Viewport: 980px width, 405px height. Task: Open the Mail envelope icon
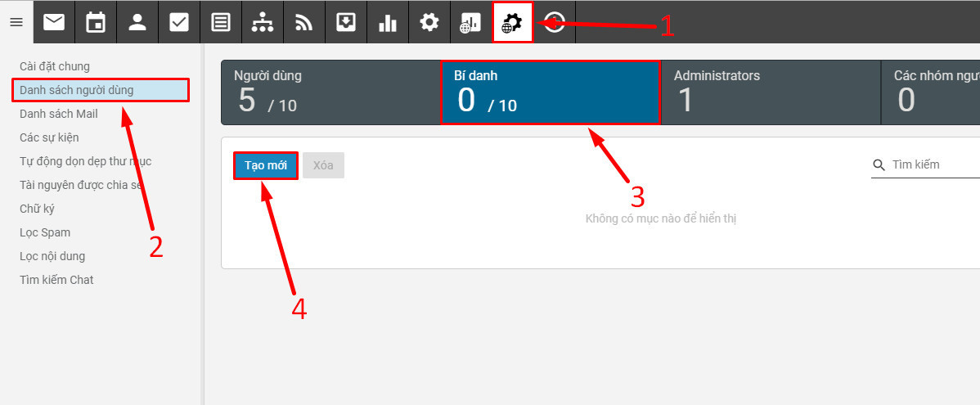click(54, 23)
